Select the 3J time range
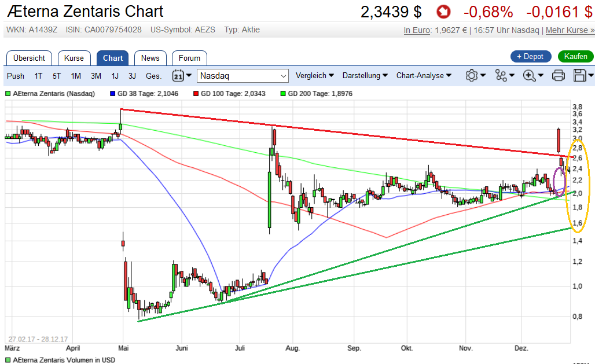Screen dimensions: 595x364 132,76
